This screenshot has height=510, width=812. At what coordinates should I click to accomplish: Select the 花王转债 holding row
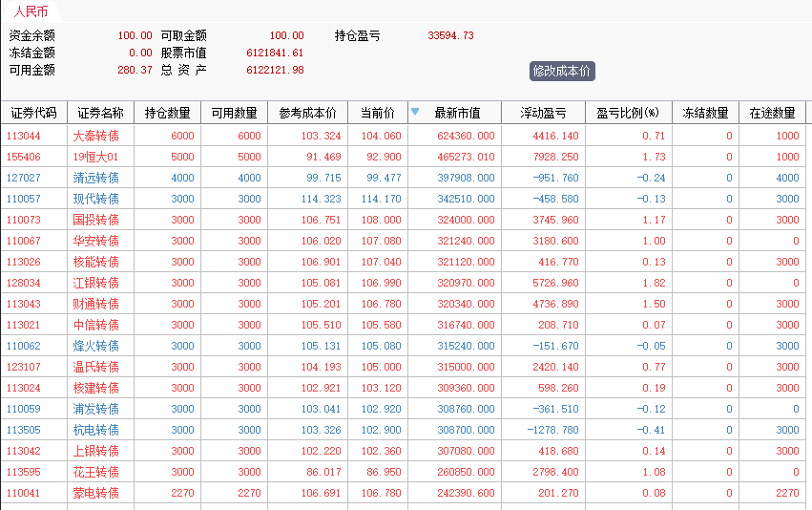pos(95,472)
